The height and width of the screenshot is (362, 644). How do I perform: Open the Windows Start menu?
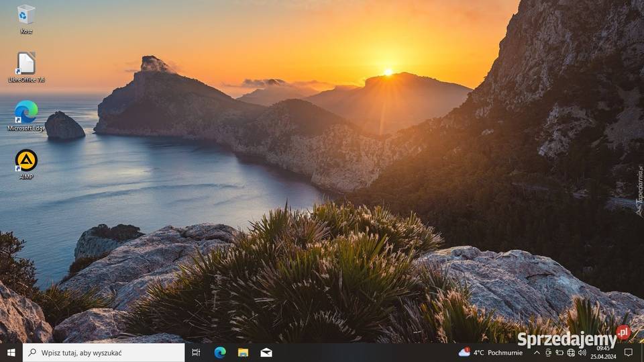[11, 353]
